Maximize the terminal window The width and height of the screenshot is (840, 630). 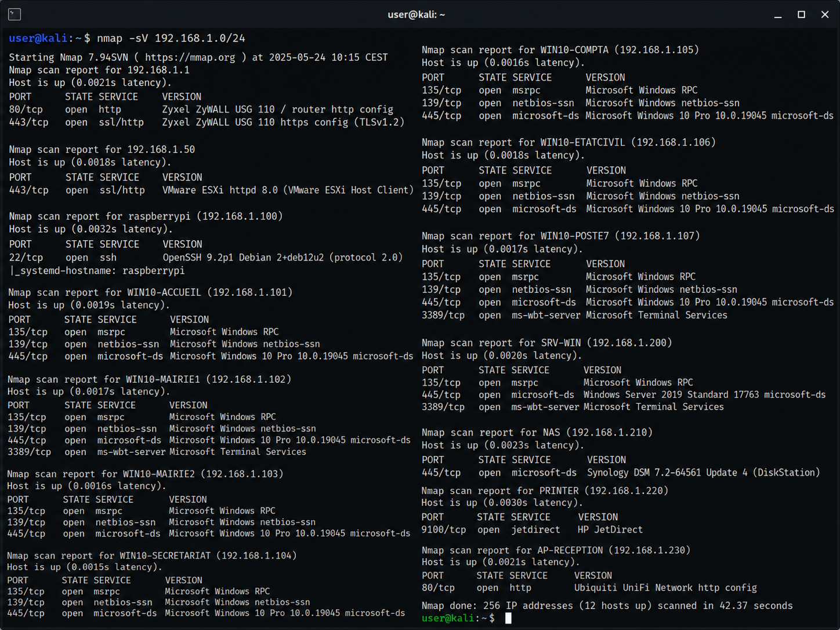801,15
